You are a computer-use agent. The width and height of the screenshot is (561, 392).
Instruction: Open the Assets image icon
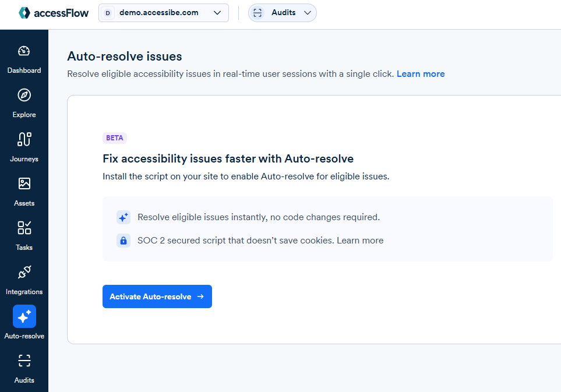click(x=24, y=183)
